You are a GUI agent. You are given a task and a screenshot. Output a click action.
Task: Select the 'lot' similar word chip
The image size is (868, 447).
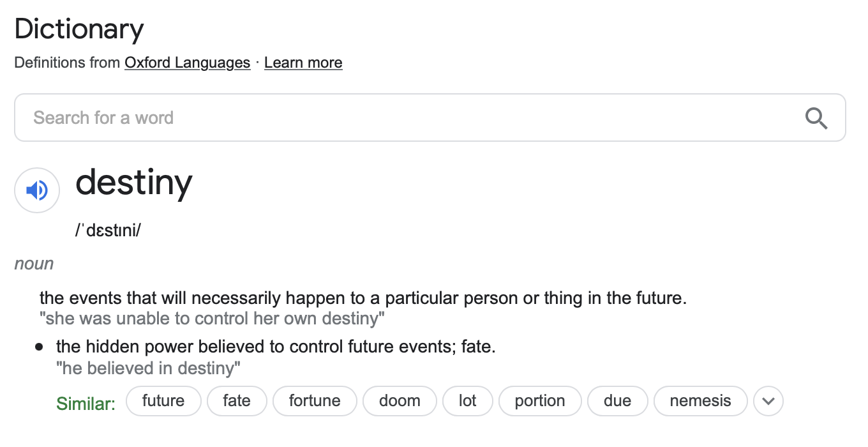point(467,401)
